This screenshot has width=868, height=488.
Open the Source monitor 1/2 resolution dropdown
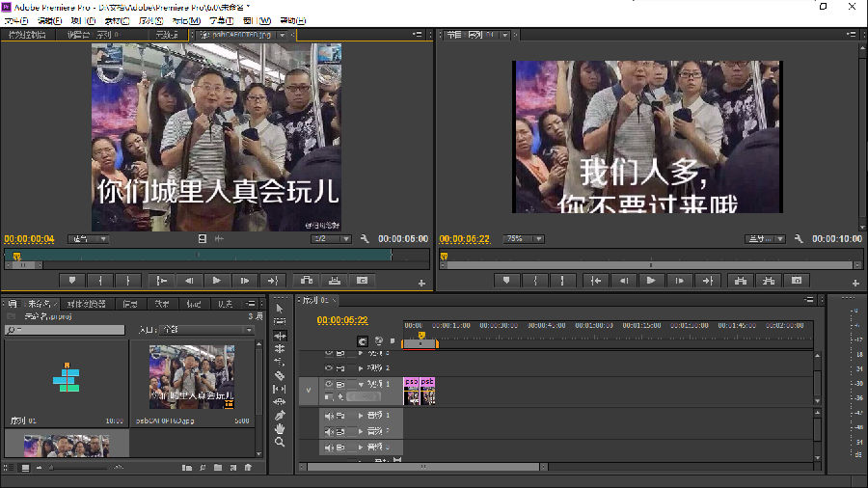(x=331, y=239)
